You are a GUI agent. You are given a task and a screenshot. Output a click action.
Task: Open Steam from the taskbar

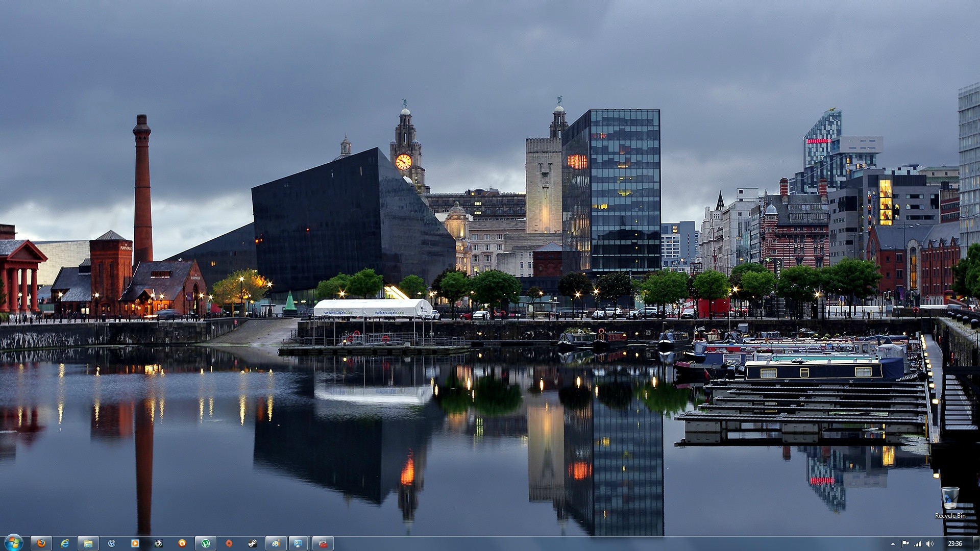click(x=253, y=543)
